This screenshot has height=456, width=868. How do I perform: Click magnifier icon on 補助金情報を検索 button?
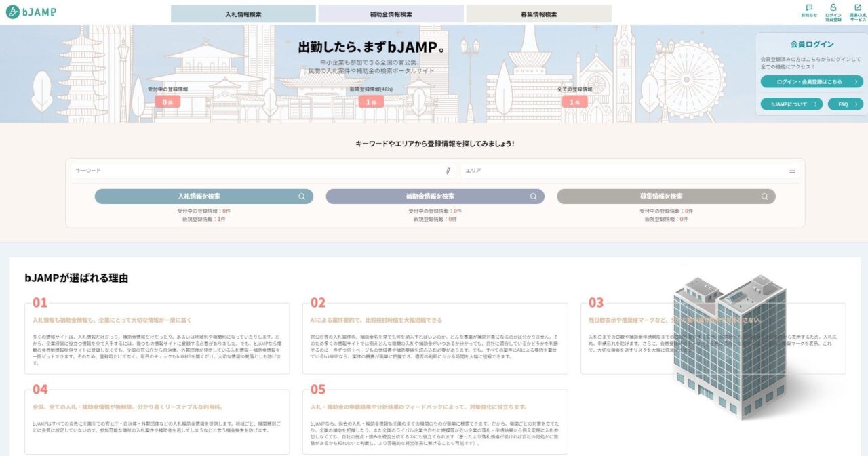point(533,196)
